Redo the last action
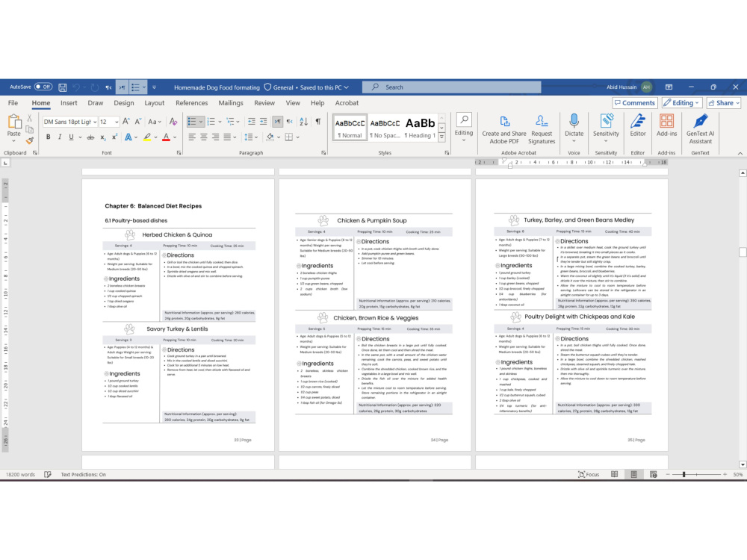The width and height of the screenshot is (747, 560). 94,87
